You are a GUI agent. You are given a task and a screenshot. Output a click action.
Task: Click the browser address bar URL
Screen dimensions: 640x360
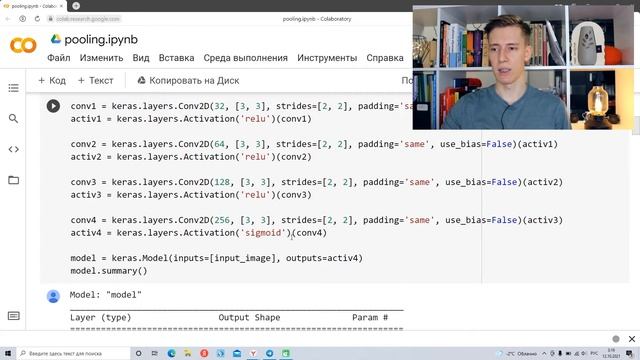coord(88,19)
